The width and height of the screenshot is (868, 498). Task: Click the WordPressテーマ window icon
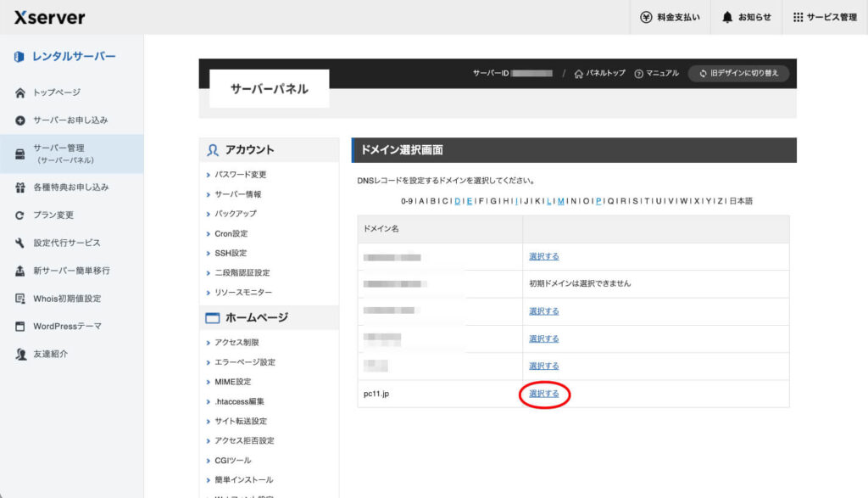pos(20,327)
